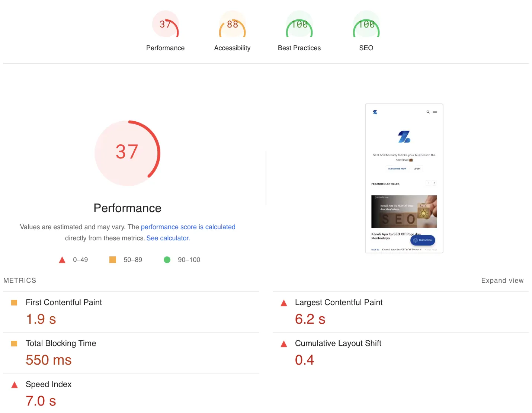The height and width of the screenshot is (413, 532).
Task: Select the 50–89 orange square legend marker
Action: click(x=112, y=260)
